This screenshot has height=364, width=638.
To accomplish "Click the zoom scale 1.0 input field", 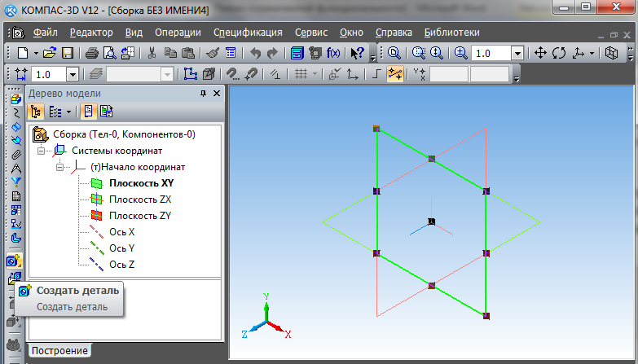I will click(491, 53).
